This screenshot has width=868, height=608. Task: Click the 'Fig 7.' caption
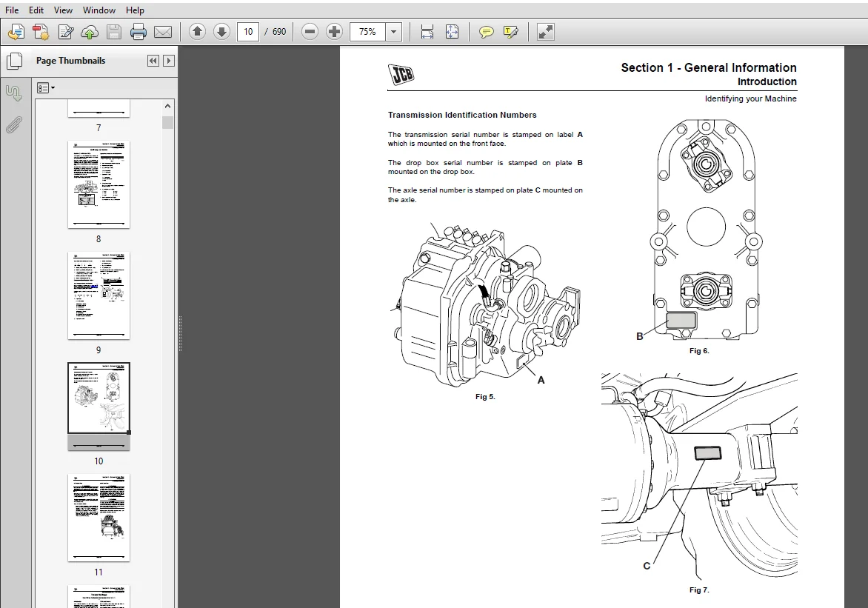[x=699, y=589]
